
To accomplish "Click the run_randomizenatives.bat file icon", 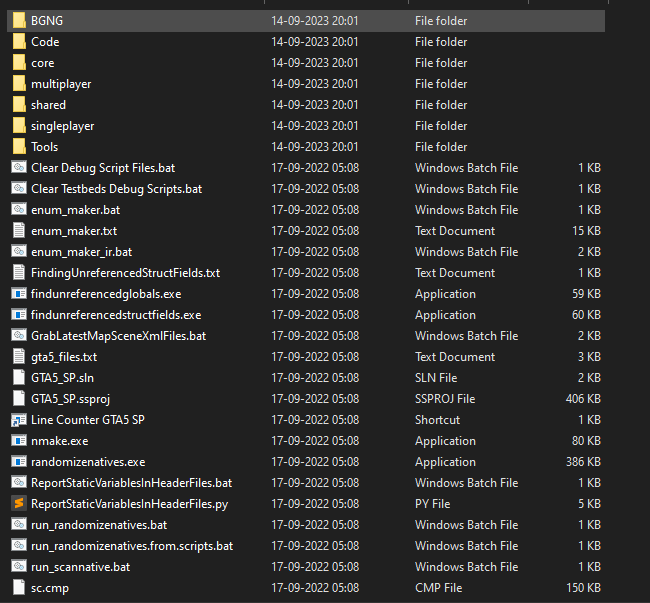I will click(19, 524).
